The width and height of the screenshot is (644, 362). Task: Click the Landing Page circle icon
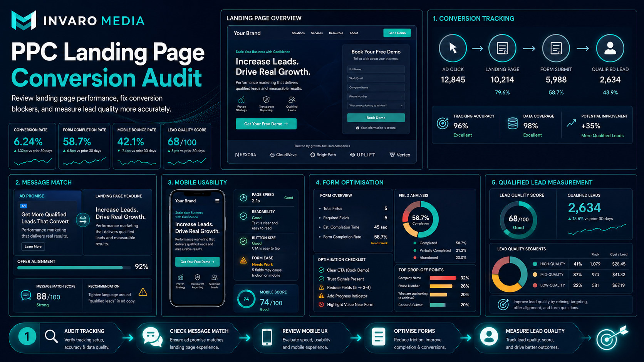coord(502,48)
